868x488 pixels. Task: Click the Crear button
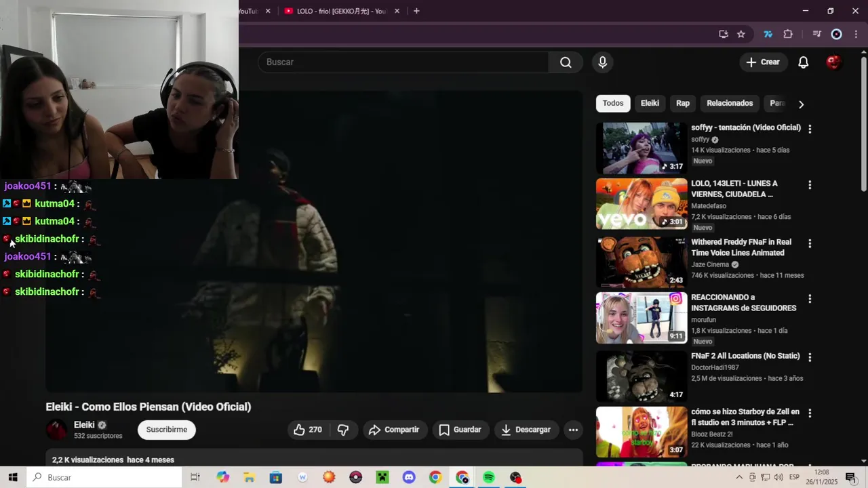click(x=764, y=62)
